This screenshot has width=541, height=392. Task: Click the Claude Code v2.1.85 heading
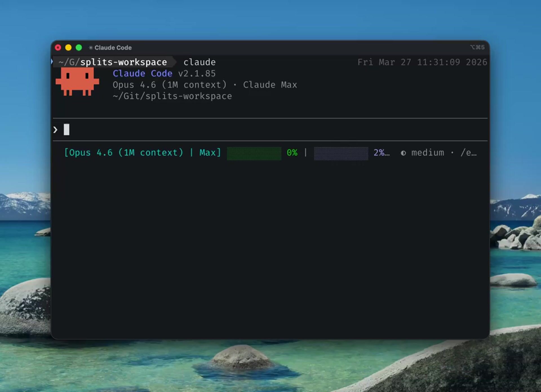(164, 73)
